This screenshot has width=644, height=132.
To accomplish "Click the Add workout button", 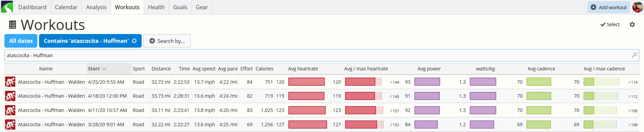I will [609, 7].
